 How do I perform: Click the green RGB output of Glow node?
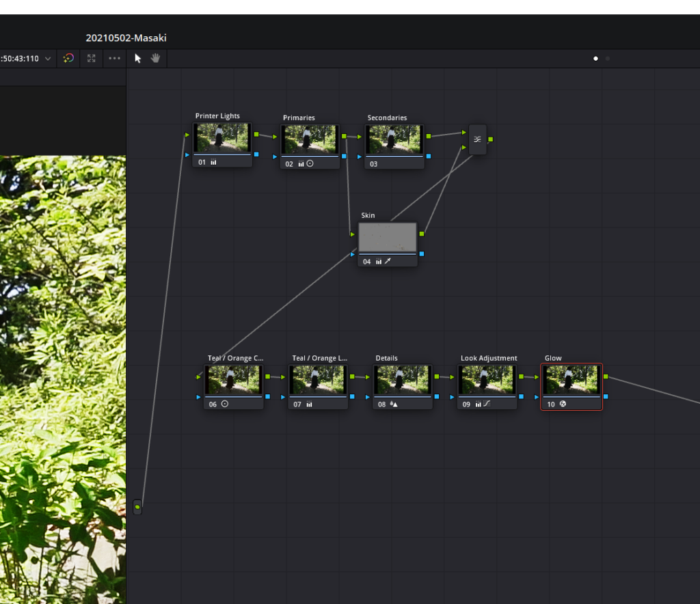(x=606, y=376)
